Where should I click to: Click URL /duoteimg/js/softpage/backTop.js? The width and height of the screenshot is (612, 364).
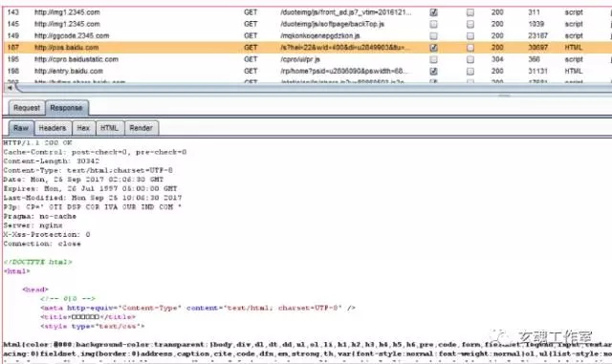tap(332, 24)
